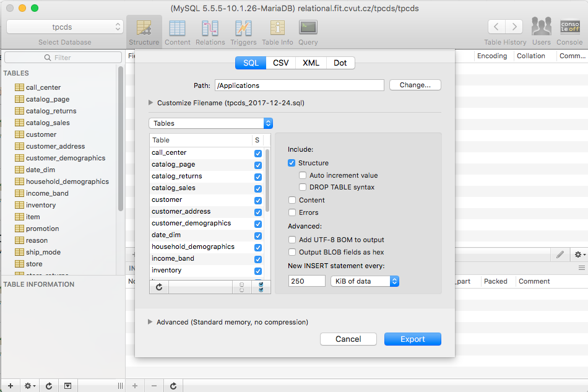This screenshot has width=588, height=392.
Task: Open the index gear menu on right
Action: (x=580, y=255)
